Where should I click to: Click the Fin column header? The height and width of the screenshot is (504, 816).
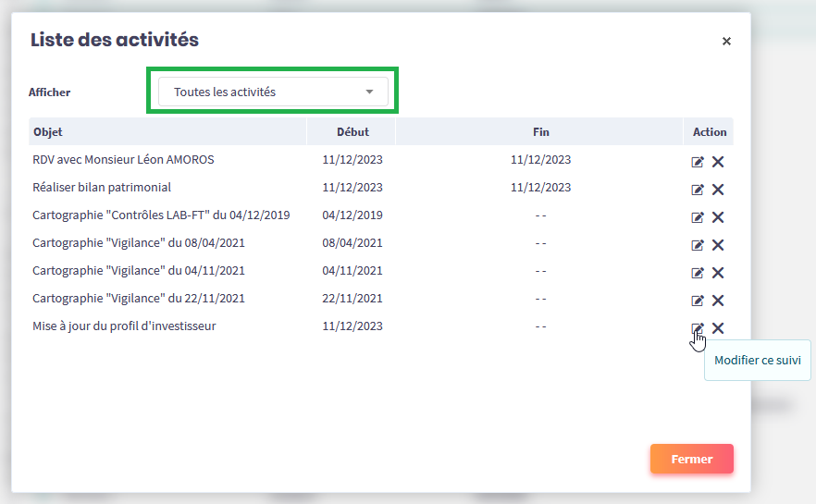pos(540,132)
